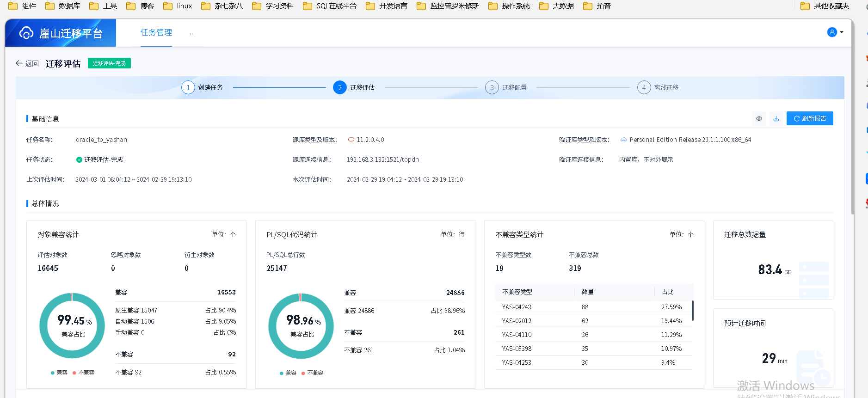Click the 不兼容类型 table scrollbar
868x398 pixels.
[692, 311]
